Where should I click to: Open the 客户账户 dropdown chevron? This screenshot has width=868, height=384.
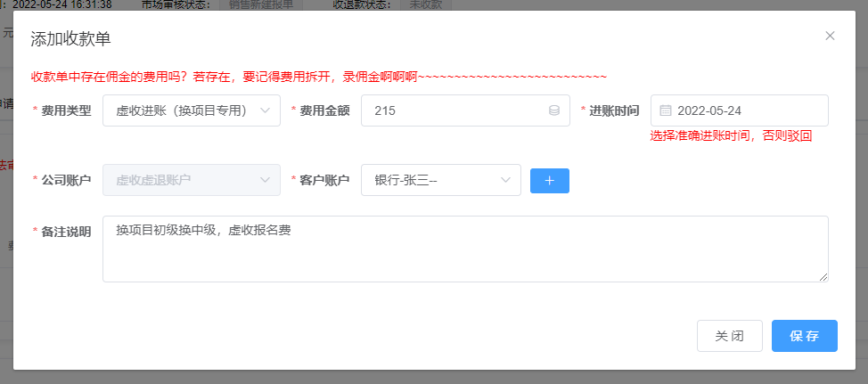tap(505, 181)
